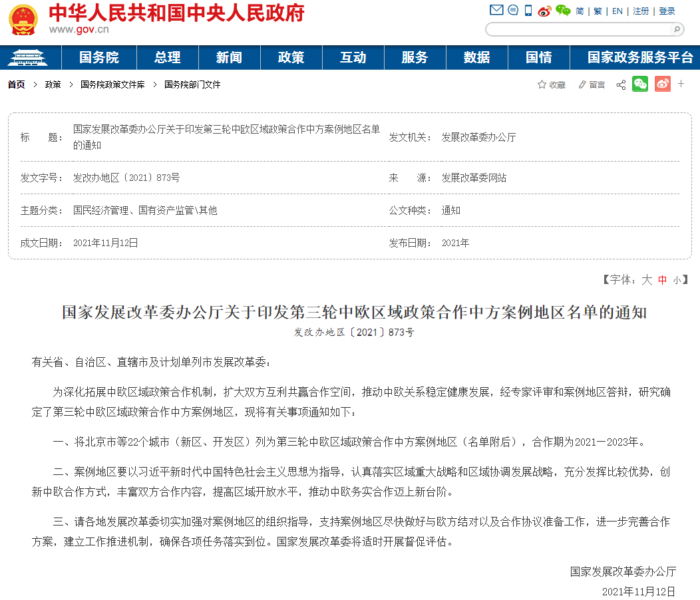Open the 国务院 navigation menu
Viewport: 700px width, 600px height.
pyautogui.click(x=99, y=58)
